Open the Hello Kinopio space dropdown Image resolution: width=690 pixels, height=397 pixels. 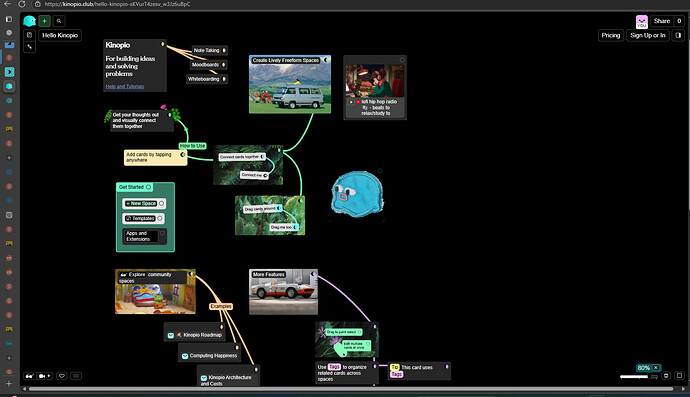[60, 35]
